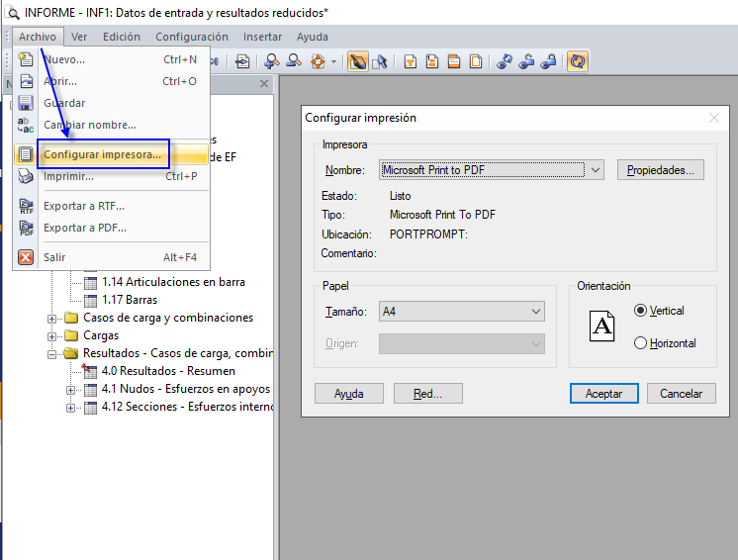
Task: Close the Configurar impresión dialog
Action: coord(714,118)
